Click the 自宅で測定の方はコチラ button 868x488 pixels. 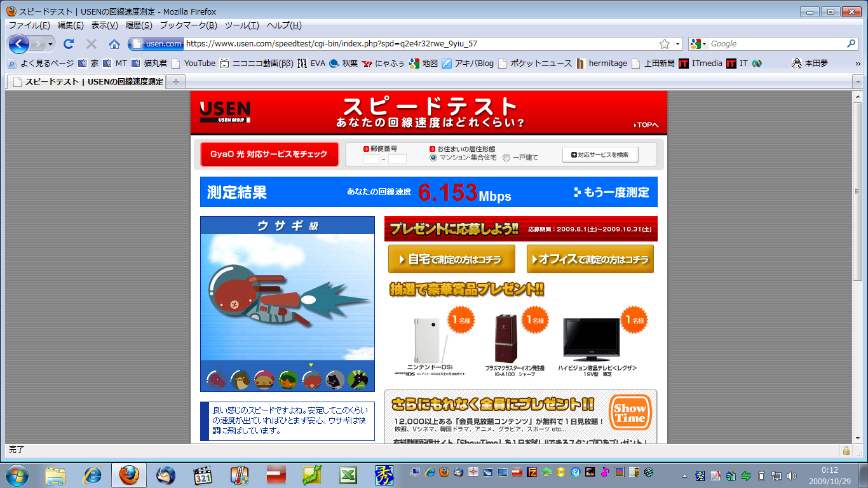tap(451, 259)
